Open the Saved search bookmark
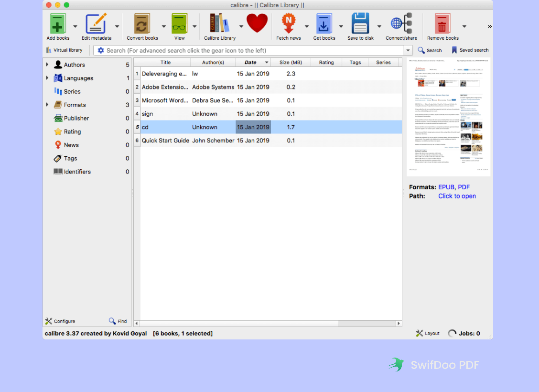The width and height of the screenshot is (539, 392). point(470,50)
